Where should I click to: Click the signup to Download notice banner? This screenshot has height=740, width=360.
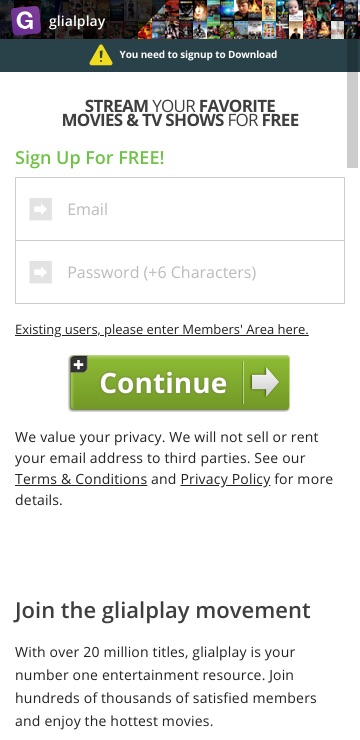180,55
